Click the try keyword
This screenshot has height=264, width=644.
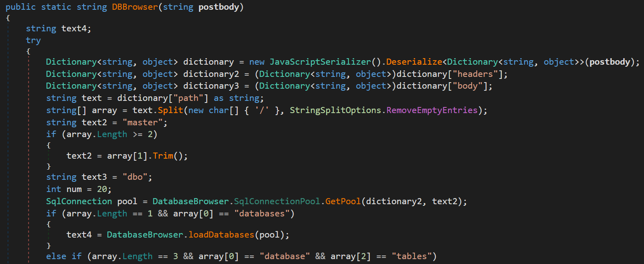point(33,40)
